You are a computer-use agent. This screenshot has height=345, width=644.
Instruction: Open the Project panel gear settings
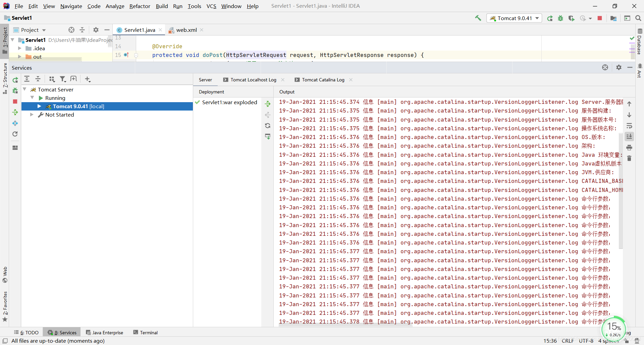(x=96, y=30)
